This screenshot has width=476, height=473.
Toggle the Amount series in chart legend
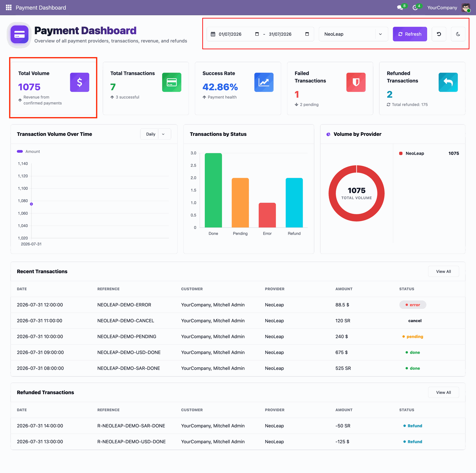click(x=28, y=151)
